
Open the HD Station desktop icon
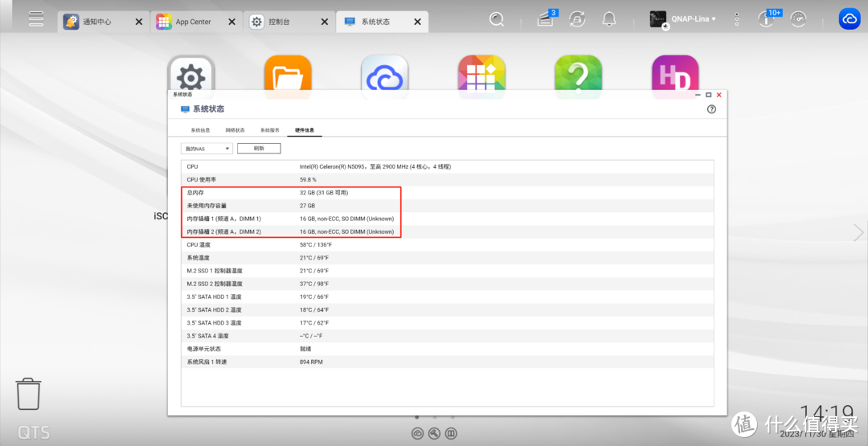pyautogui.click(x=675, y=72)
